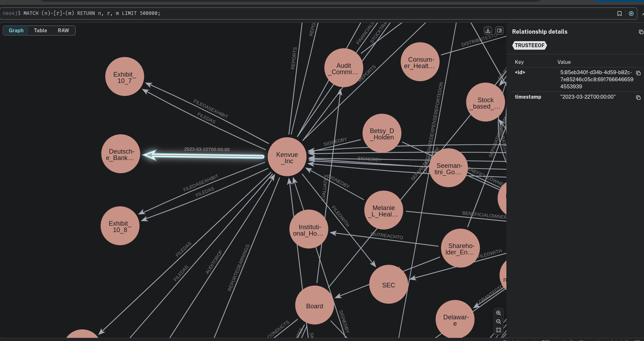Screen dimensions: 644x341
Task: Click the Key column header
Action: tap(519, 62)
